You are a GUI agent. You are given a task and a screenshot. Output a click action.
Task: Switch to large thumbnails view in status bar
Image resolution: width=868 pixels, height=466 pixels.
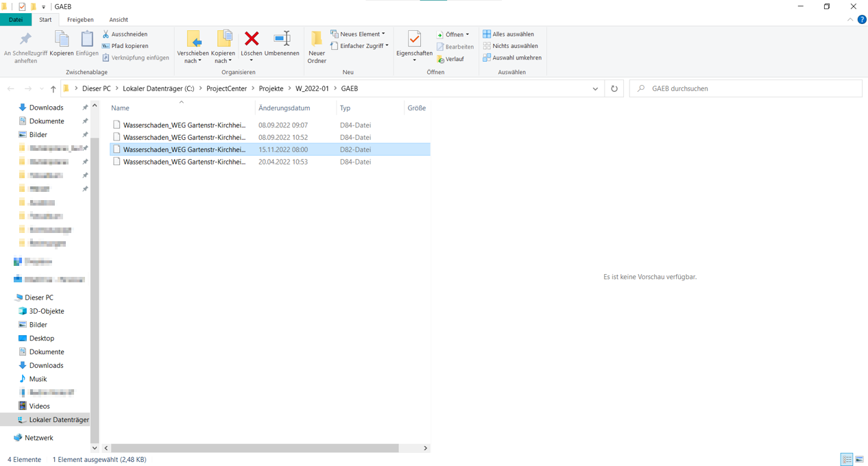[859, 459]
